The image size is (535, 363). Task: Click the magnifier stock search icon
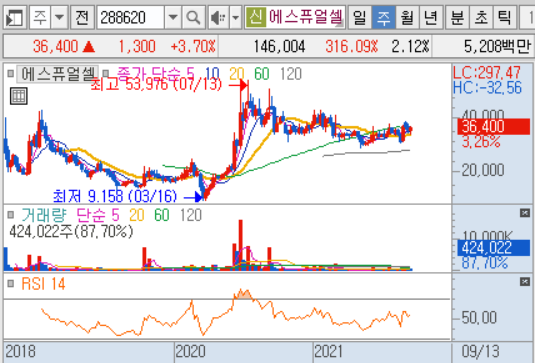click(193, 17)
